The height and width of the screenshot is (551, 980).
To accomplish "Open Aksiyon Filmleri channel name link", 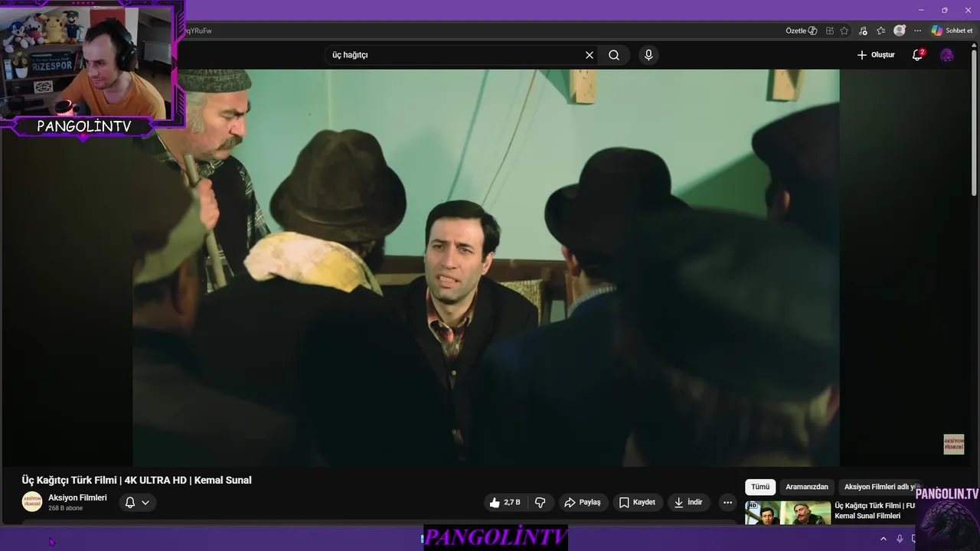I will click(77, 497).
